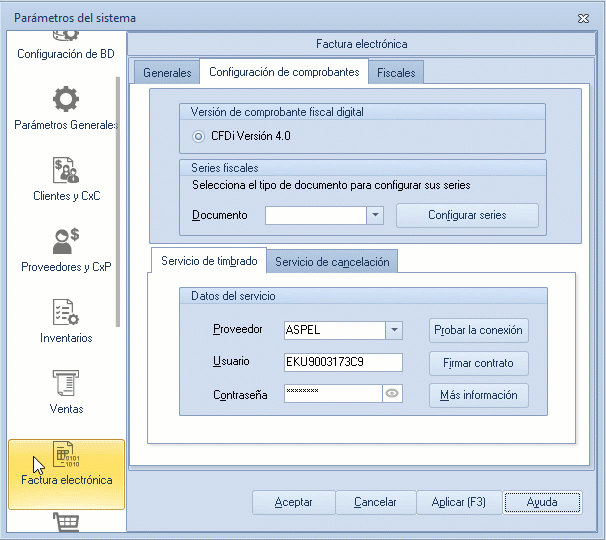606x540 pixels.
Task: Click the Clientes y CxC label
Action: point(66,196)
